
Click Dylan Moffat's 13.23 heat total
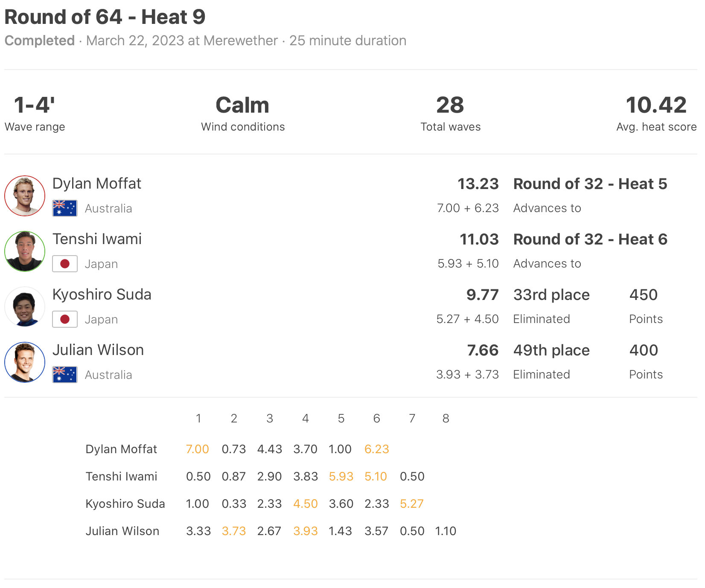(x=478, y=184)
